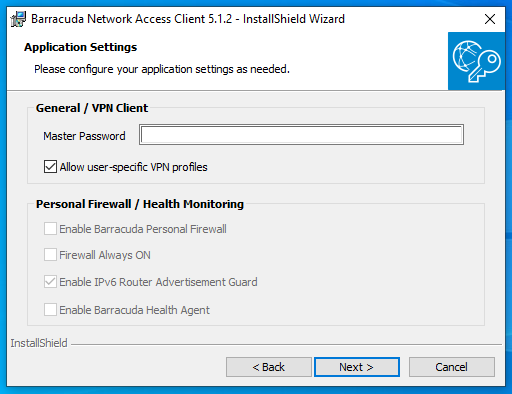The width and height of the screenshot is (512, 394).
Task: Click the InstallShield footer label
Action: pyautogui.click(x=39, y=343)
